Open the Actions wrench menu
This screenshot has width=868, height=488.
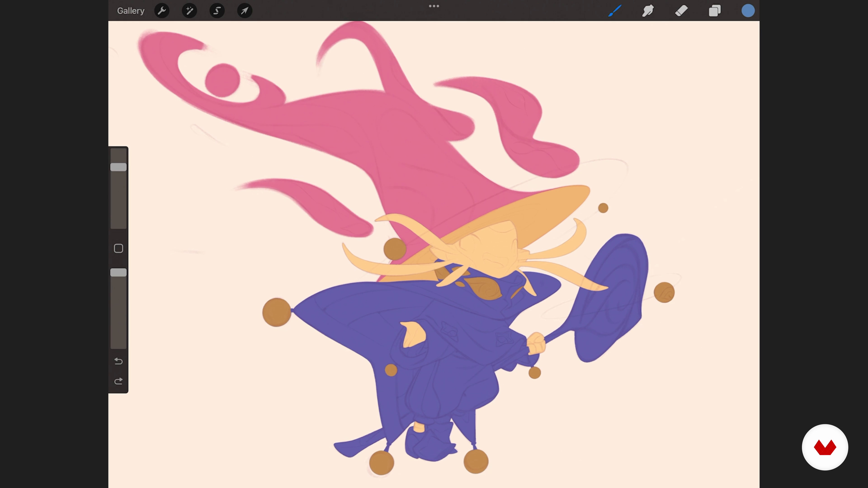coord(162,11)
